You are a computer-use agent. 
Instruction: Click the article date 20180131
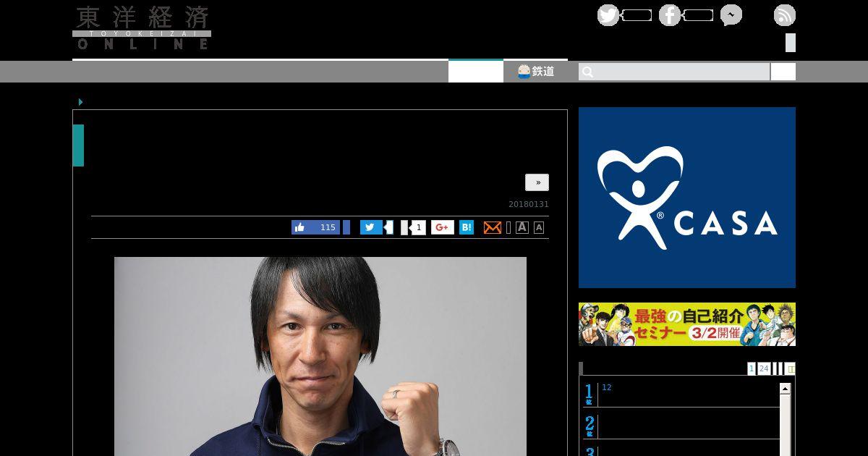point(529,204)
